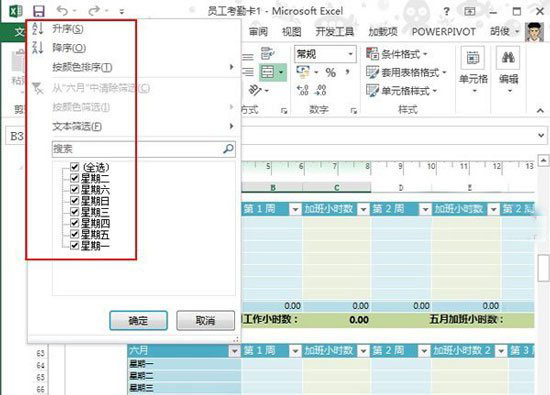550x395 pixels.
Task: Uncheck the 星期六 checkbox
Action: tap(74, 189)
